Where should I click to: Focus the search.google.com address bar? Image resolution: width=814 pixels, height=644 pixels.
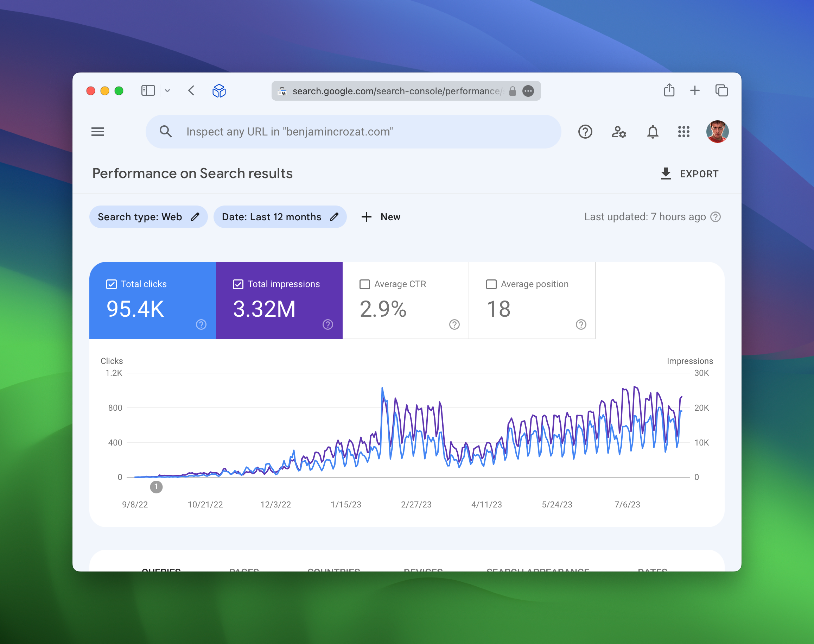406,91
